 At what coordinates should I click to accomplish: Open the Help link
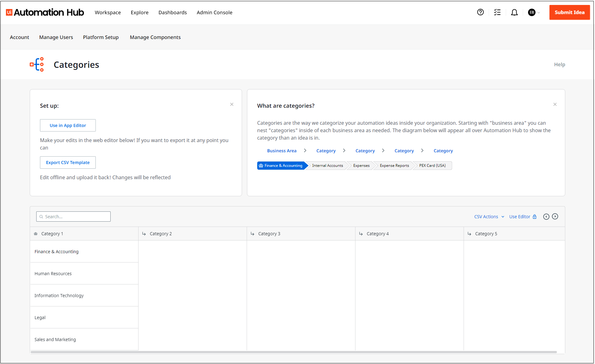click(x=560, y=64)
